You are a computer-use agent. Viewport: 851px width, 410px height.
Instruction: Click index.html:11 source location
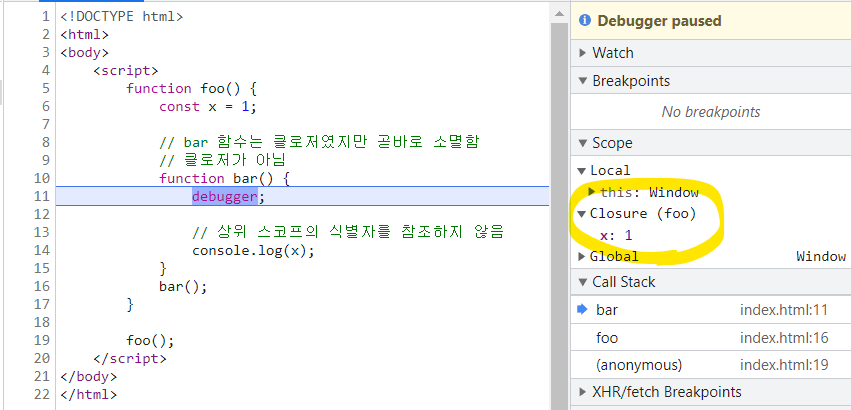pyautogui.click(x=784, y=310)
